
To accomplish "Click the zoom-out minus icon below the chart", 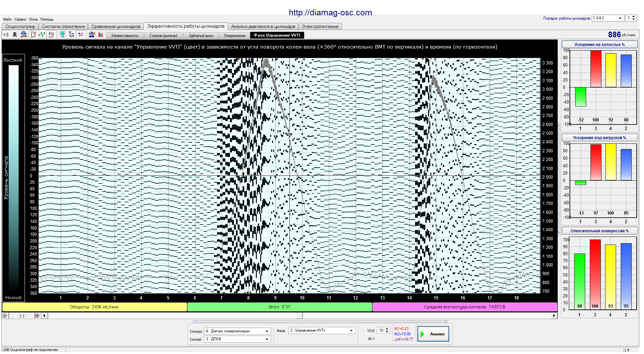I will (5, 316).
